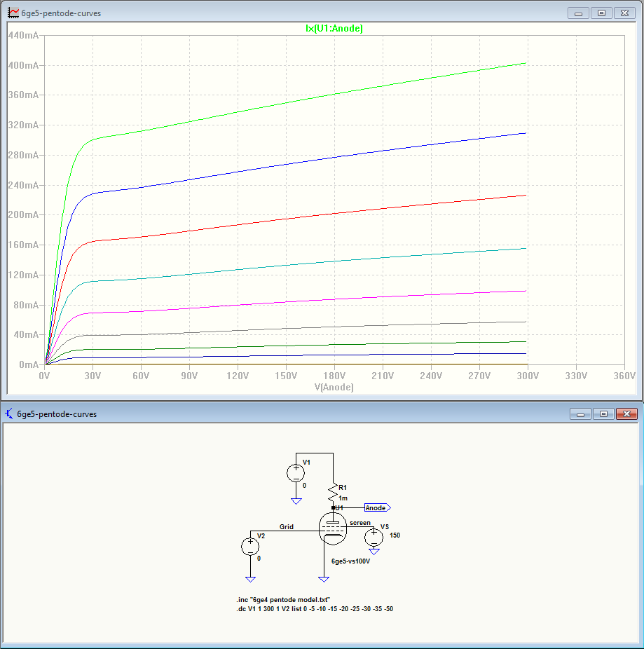This screenshot has width=644, height=649.
Task: Click the Ix(U1:Anode) trace label
Action: pyautogui.click(x=334, y=28)
